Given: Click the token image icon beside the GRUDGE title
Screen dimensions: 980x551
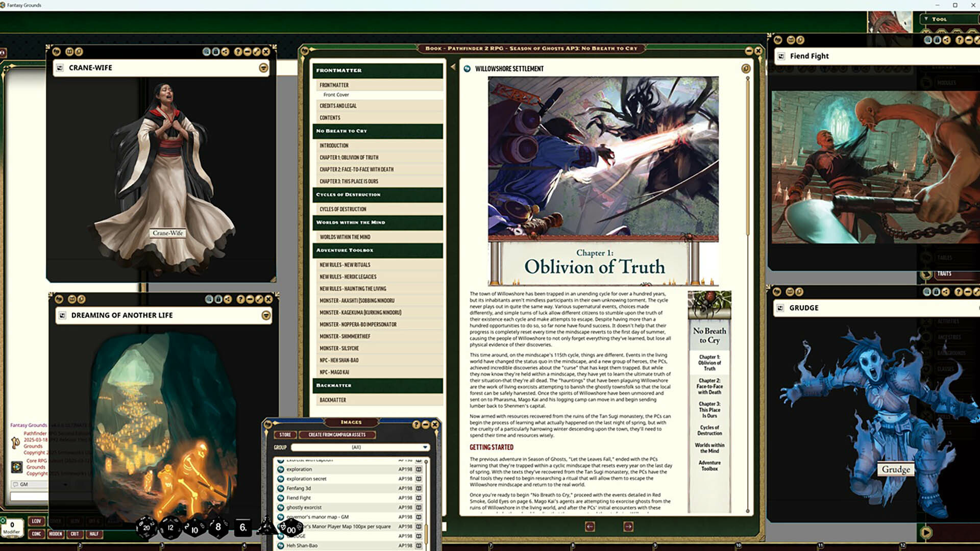Looking at the screenshot, I should click(780, 308).
